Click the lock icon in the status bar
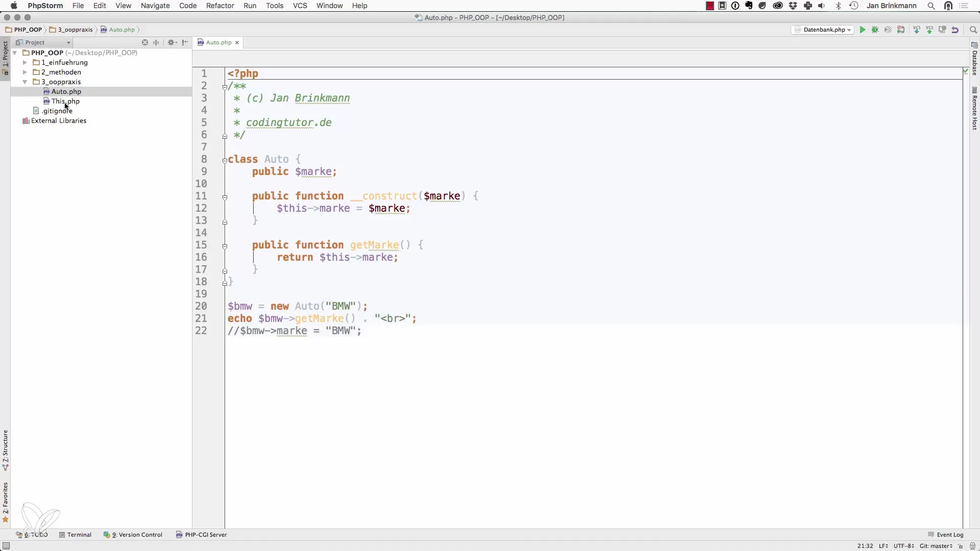The width and height of the screenshot is (980, 551). (x=961, y=546)
